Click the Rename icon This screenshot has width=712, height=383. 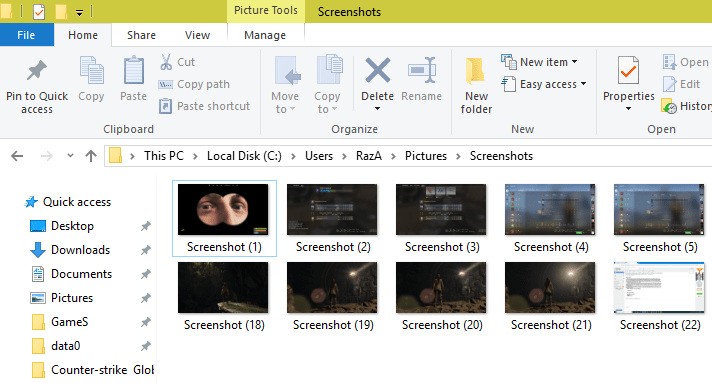point(422,70)
